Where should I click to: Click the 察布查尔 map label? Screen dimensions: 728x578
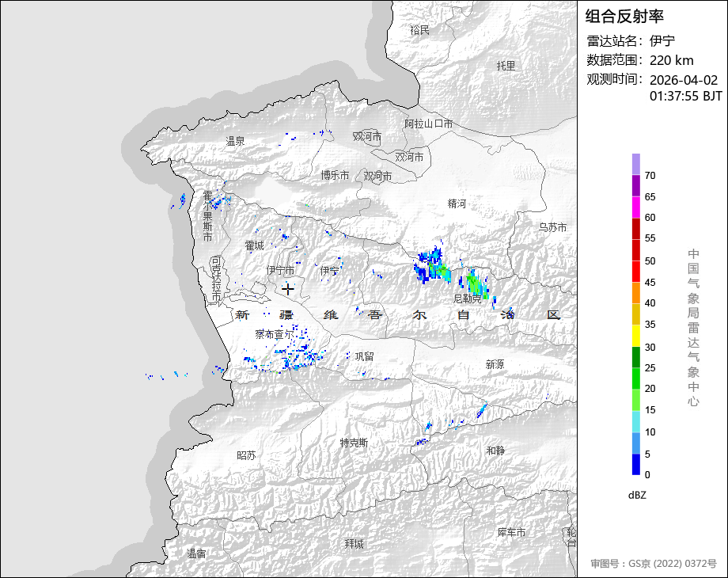coord(275,334)
